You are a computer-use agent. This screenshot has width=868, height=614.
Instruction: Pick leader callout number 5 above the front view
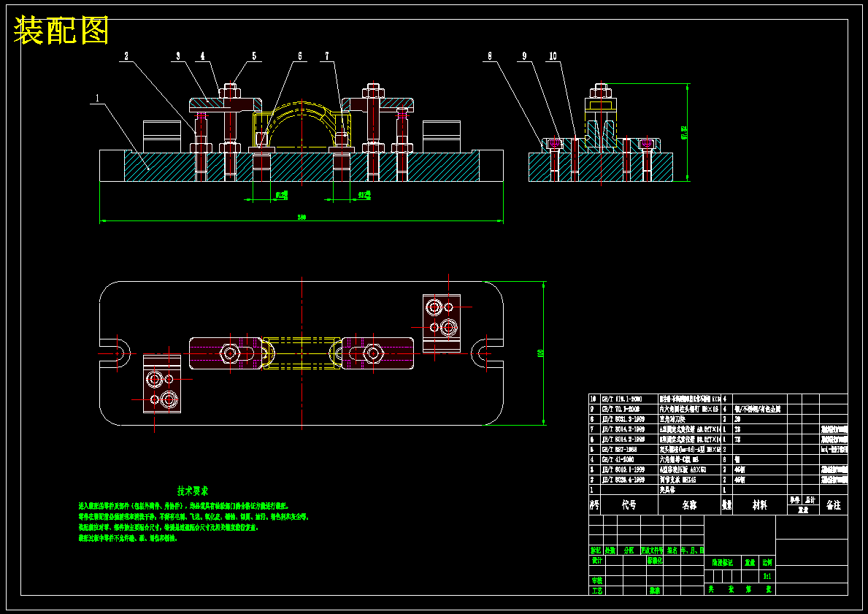click(x=254, y=56)
